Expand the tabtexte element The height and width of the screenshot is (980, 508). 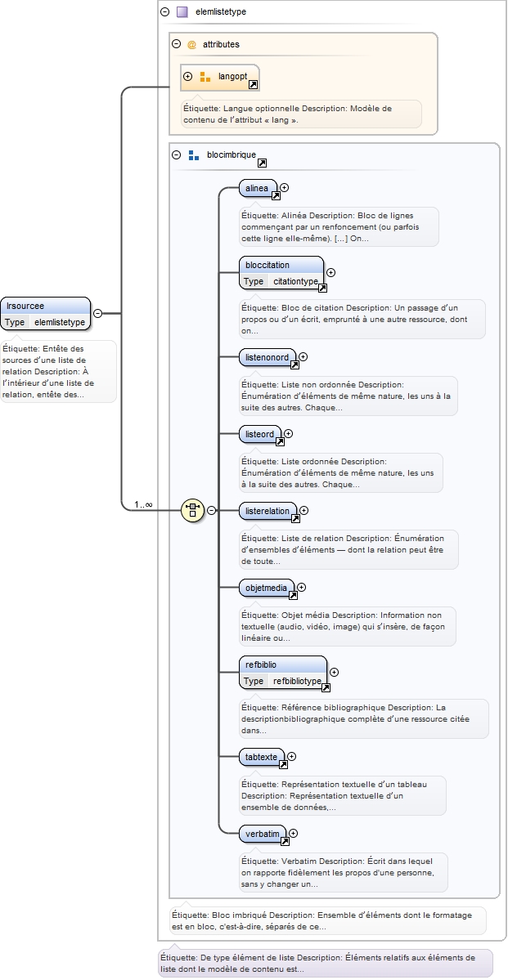pyautogui.click(x=291, y=757)
